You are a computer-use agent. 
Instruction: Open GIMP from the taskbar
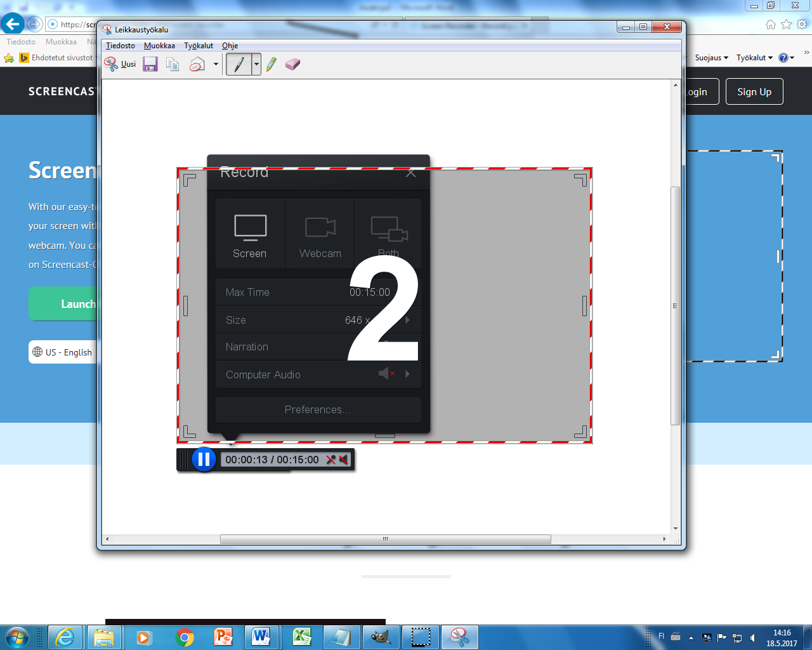coord(381,637)
